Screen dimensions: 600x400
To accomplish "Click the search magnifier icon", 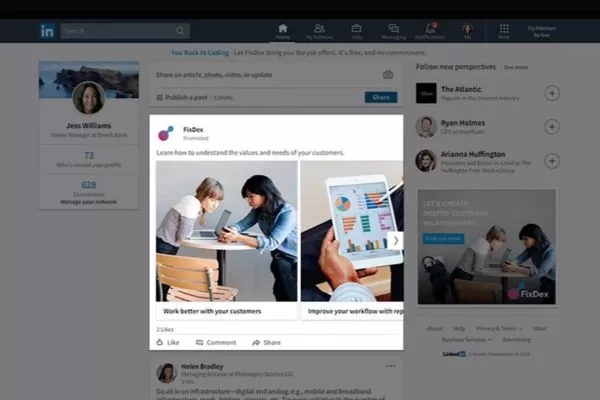I will (180, 31).
